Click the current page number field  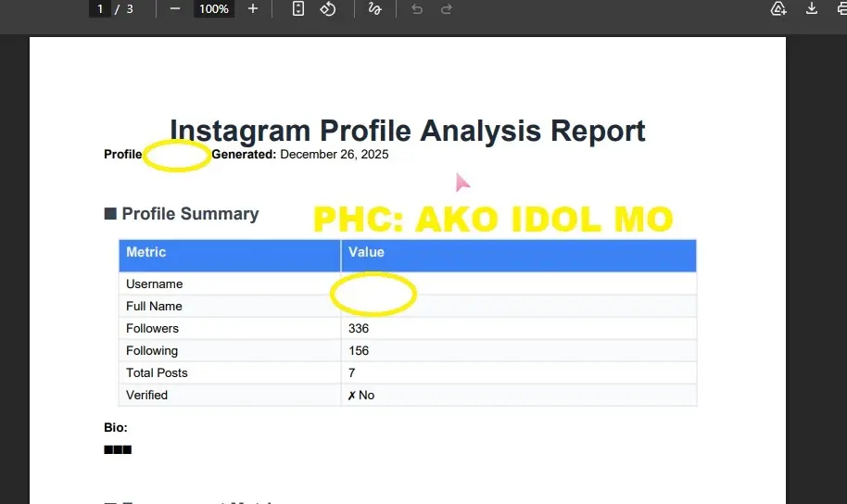pos(100,8)
